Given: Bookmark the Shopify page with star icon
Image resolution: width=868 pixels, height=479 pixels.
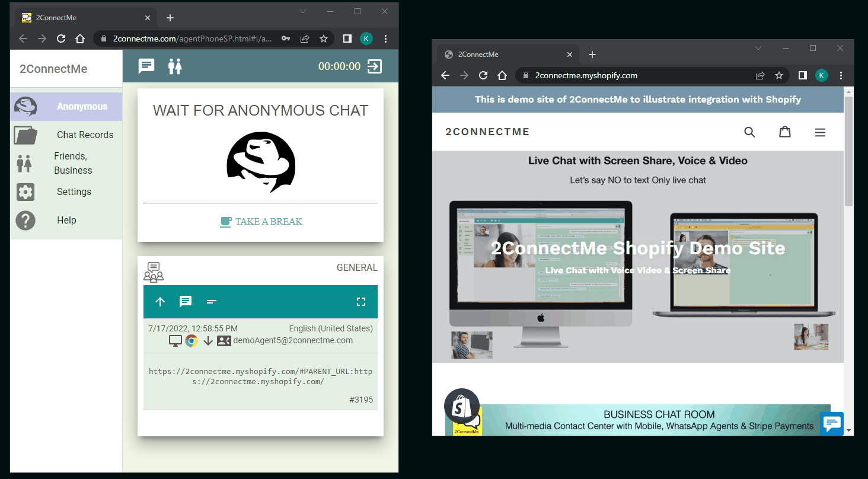Looking at the screenshot, I should (779, 75).
